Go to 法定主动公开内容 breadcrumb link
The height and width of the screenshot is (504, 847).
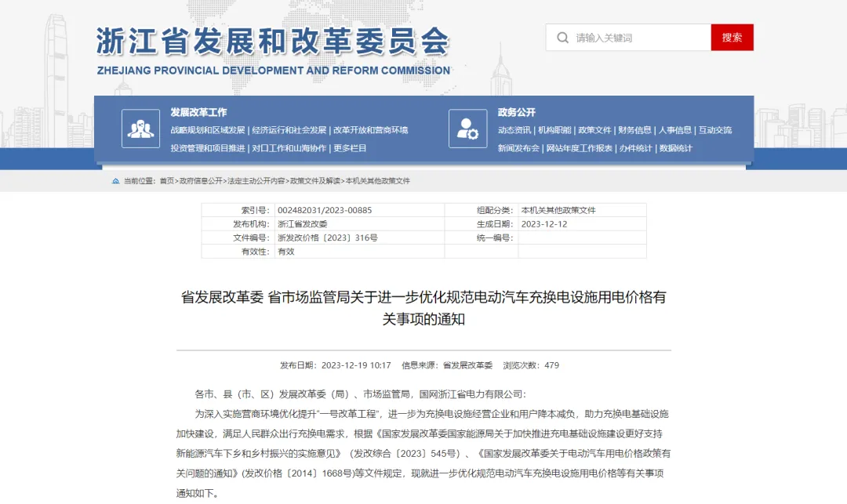point(256,181)
